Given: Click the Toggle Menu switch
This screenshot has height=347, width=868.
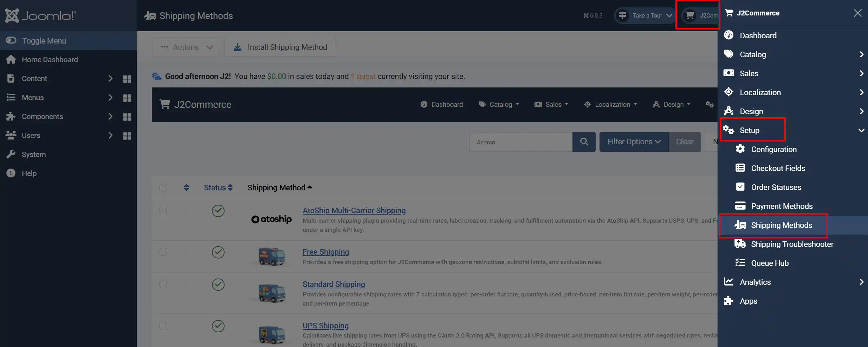Looking at the screenshot, I should 11,40.
